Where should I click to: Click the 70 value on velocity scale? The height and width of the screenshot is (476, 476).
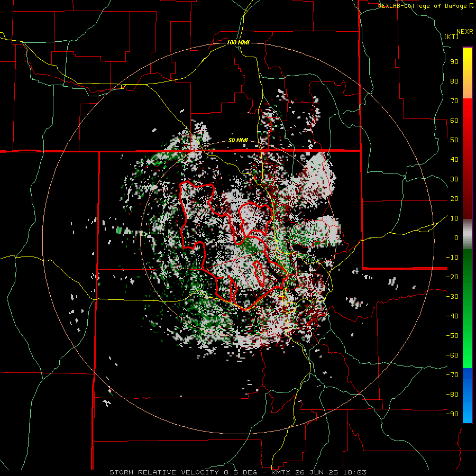pos(454,101)
